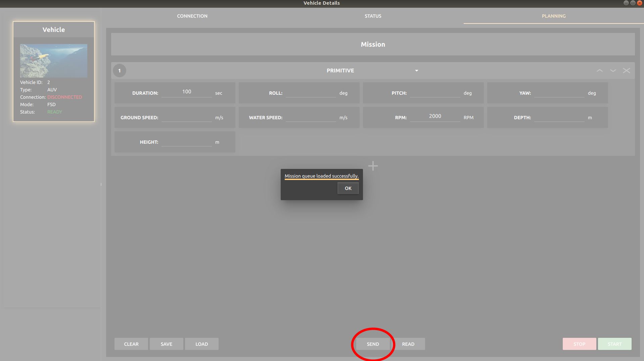
Task: Edit the RPM input field
Action: click(x=435, y=117)
